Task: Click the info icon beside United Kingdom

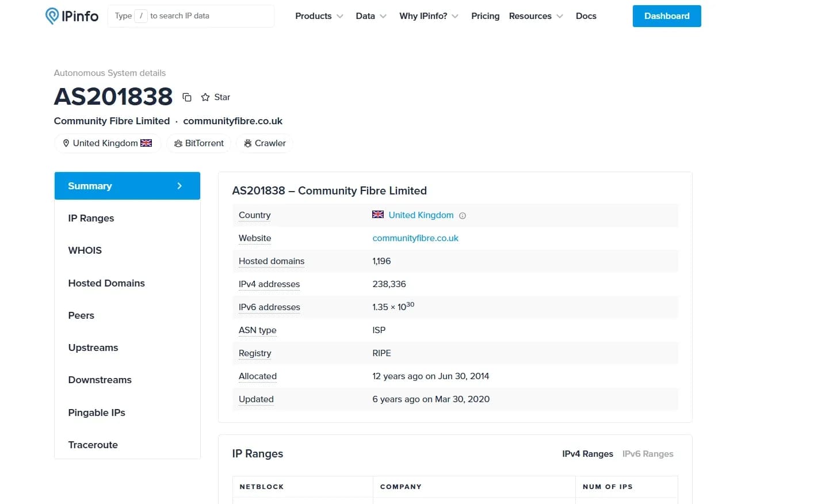Action: (x=463, y=216)
